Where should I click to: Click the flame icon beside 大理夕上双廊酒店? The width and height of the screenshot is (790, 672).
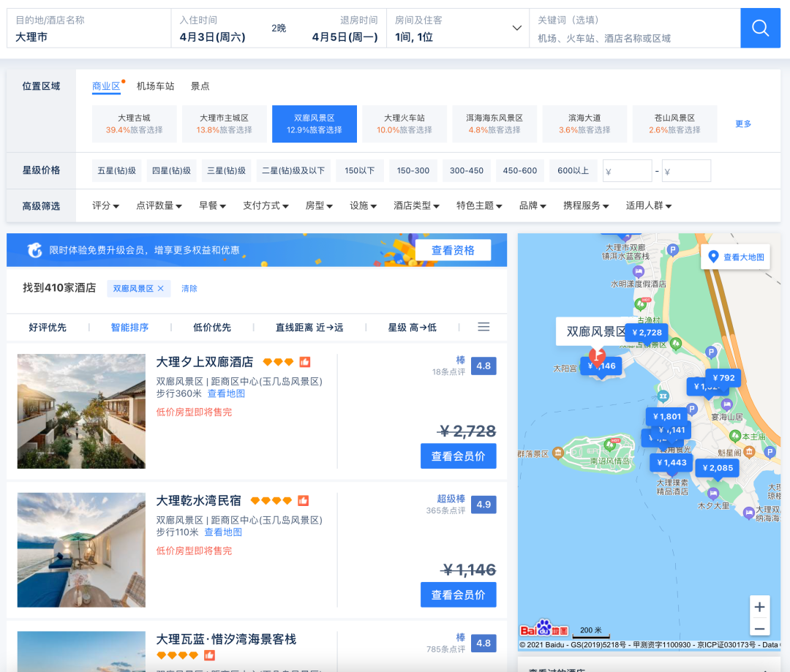tap(305, 361)
